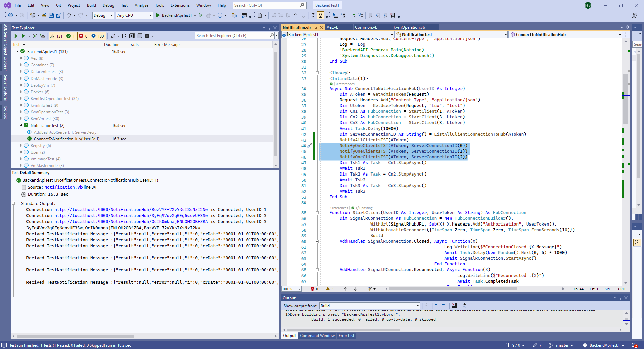644x349 pixels.
Task: Expand the KvmDiskOperationTest tree node
Action: coord(21,99)
